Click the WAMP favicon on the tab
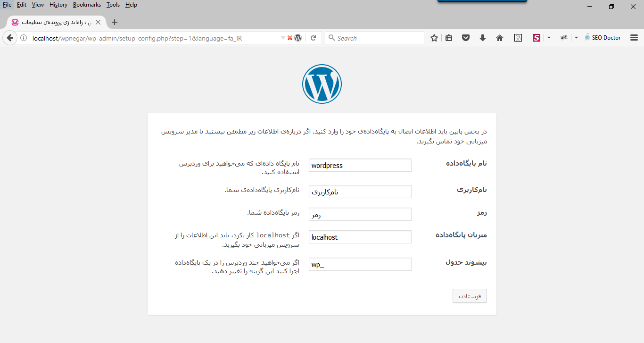 tap(15, 22)
